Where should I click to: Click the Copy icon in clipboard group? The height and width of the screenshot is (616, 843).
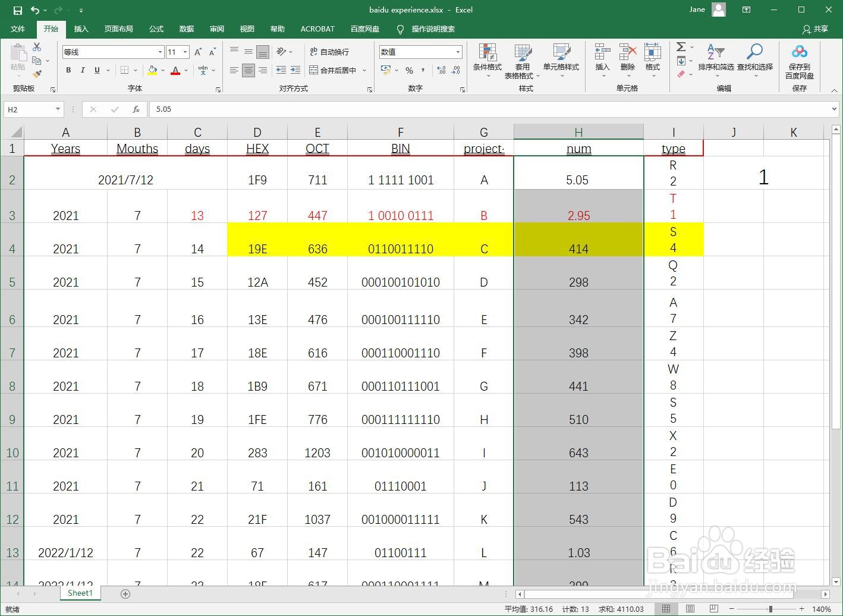point(37,61)
